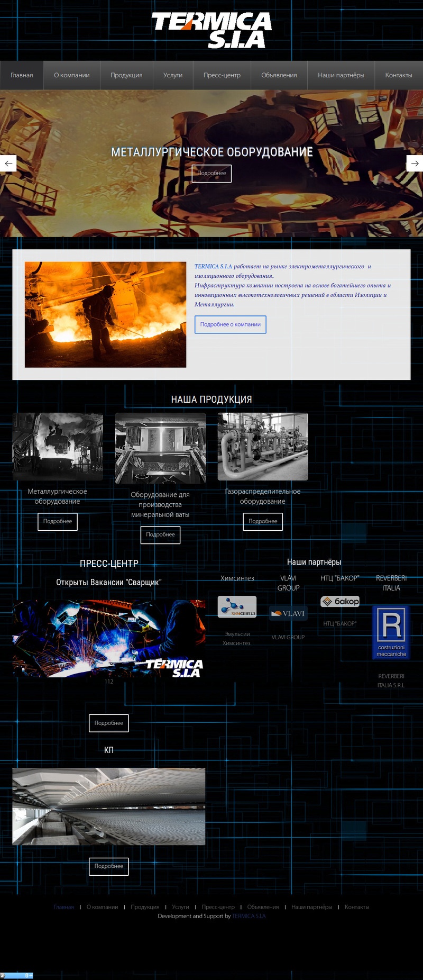Open бакор partner logo

point(340,602)
